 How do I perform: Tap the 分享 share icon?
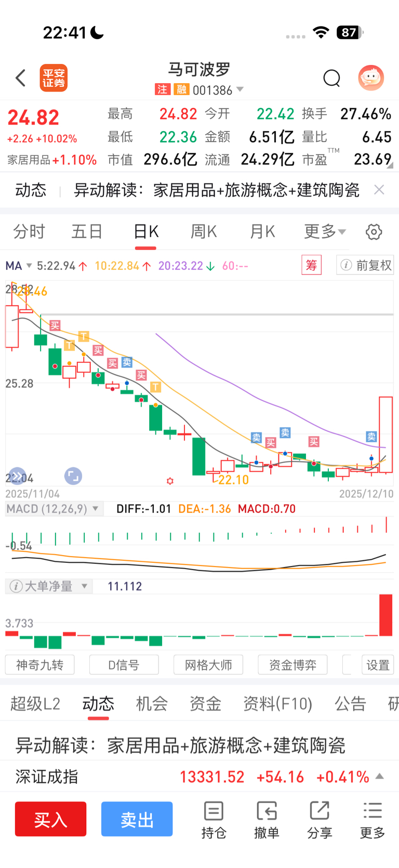coord(320,820)
